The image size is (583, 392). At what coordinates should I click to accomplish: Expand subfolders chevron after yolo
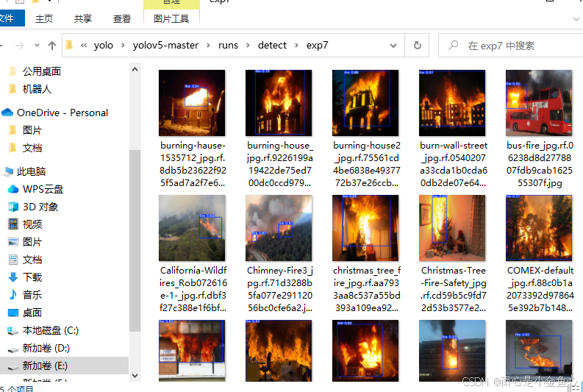pos(123,46)
